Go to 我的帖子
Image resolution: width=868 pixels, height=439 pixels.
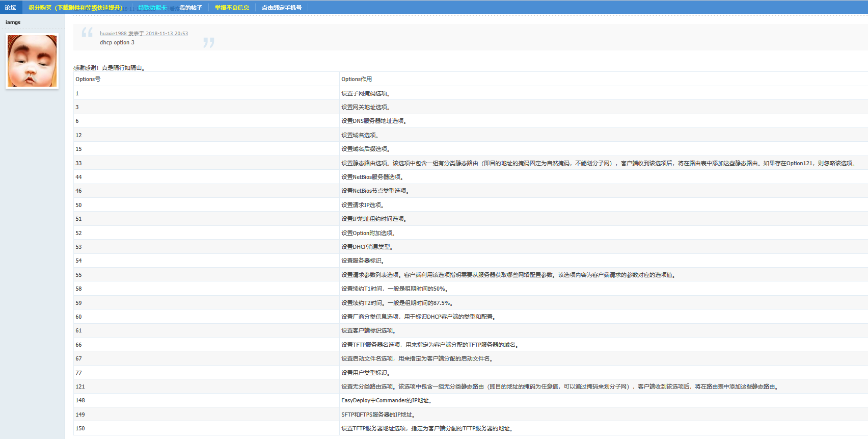tap(191, 8)
